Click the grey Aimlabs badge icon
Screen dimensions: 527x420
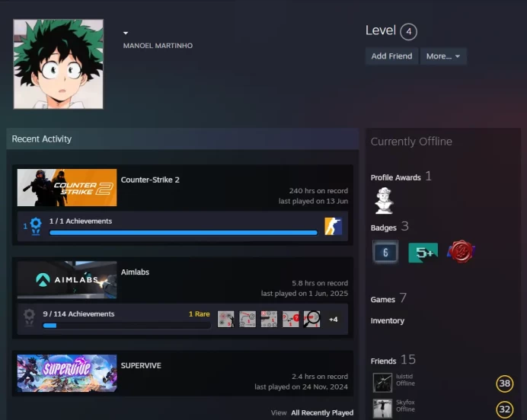tap(29, 317)
